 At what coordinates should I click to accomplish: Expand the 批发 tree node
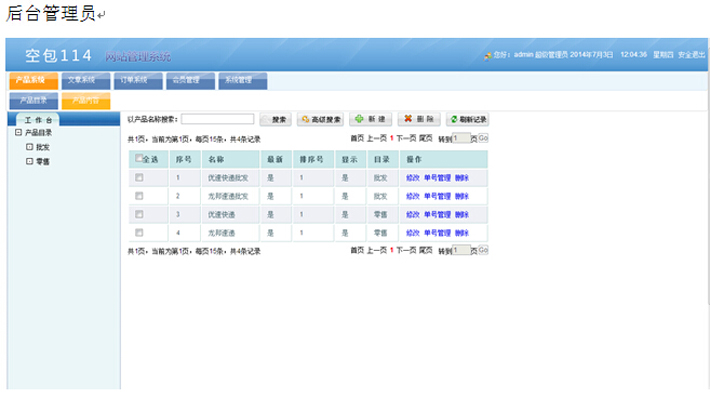coord(29,147)
